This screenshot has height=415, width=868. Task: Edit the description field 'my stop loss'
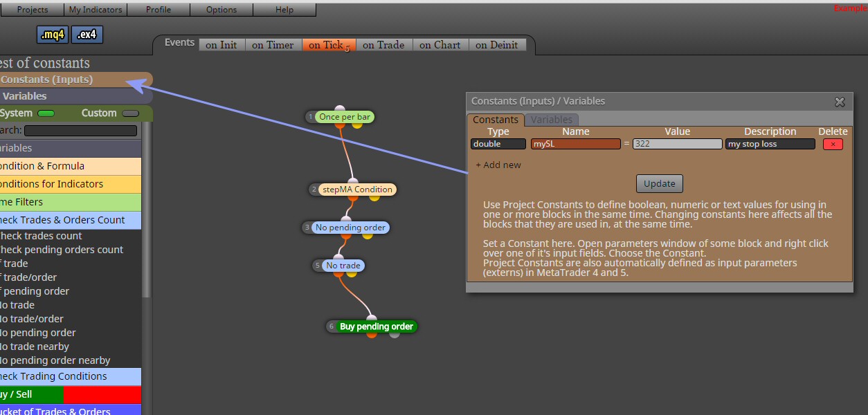pos(770,144)
